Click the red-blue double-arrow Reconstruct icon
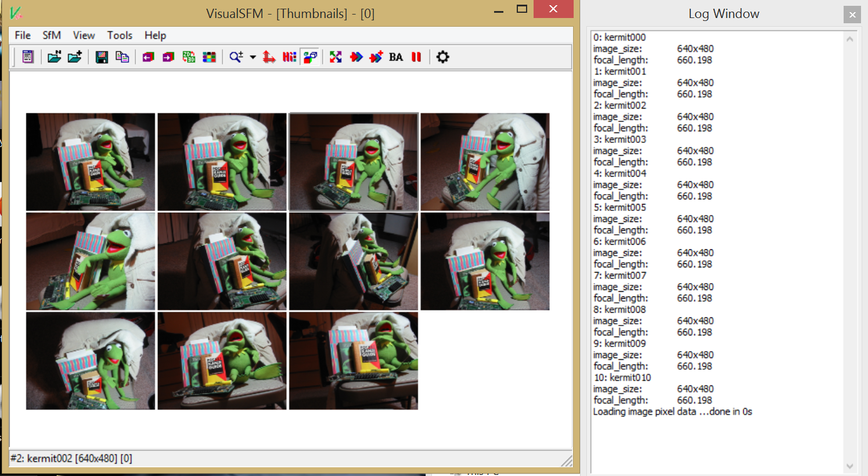The image size is (868, 476). click(356, 57)
